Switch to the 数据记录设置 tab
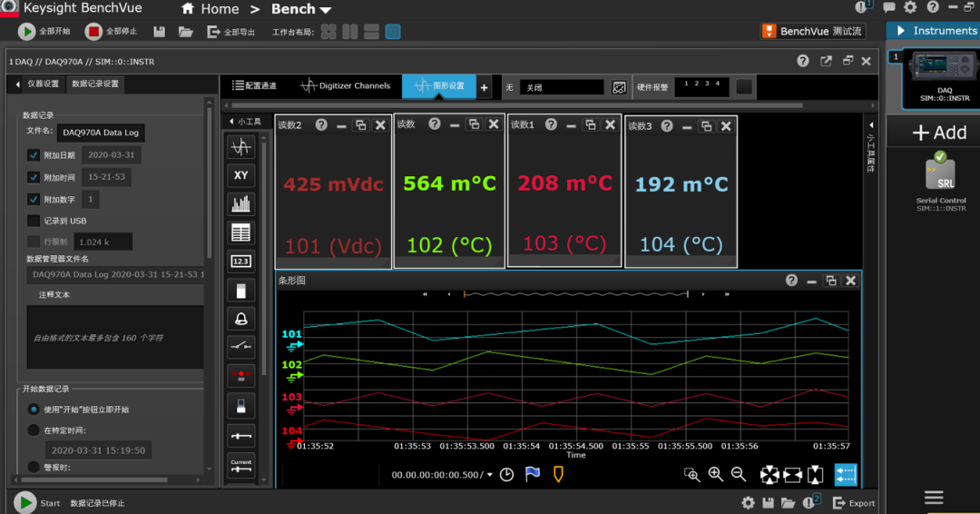980x514 pixels. 95,84
